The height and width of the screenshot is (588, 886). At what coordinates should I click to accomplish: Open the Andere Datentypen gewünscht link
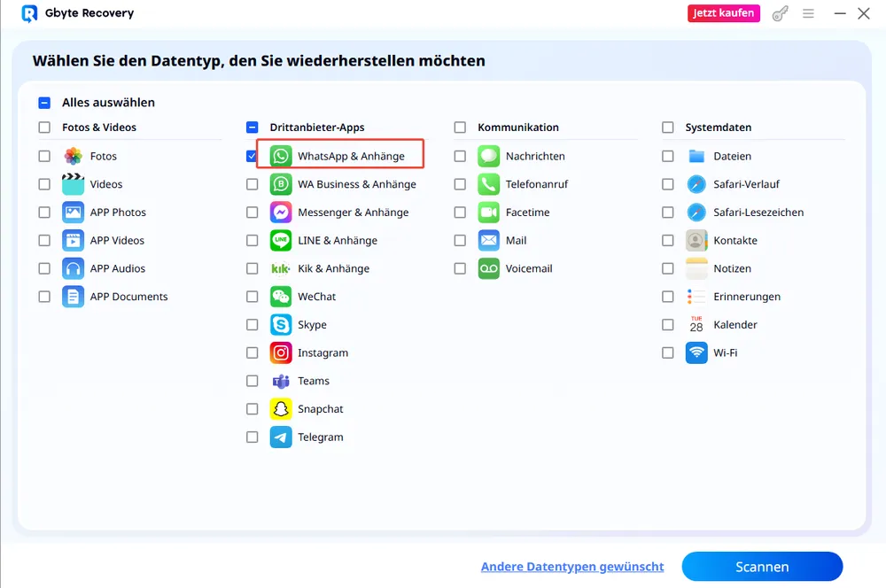point(572,567)
